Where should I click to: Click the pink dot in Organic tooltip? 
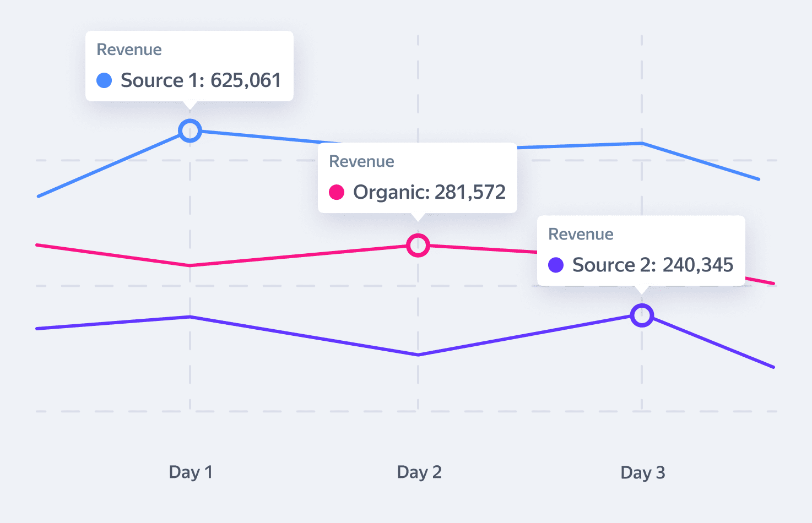[x=337, y=192]
